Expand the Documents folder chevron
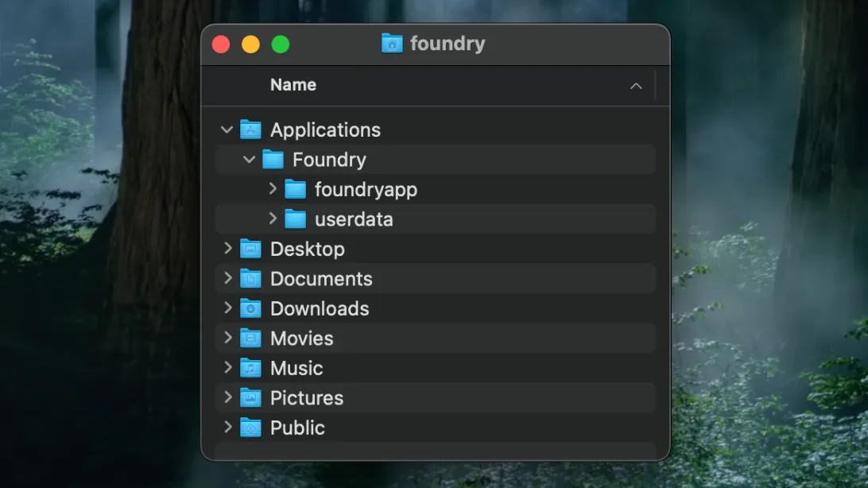This screenshot has width=868, height=488. (227, 278)
